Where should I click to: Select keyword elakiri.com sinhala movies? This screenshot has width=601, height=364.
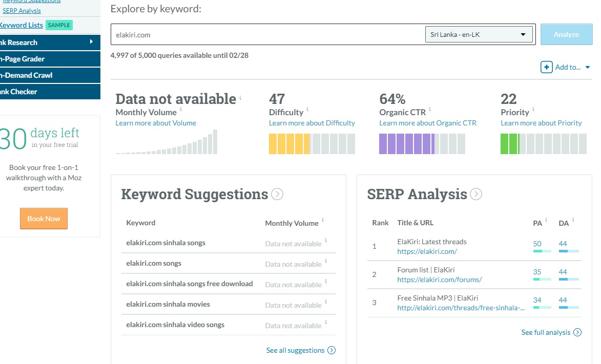pyautogui.click(x=168, y=304)
